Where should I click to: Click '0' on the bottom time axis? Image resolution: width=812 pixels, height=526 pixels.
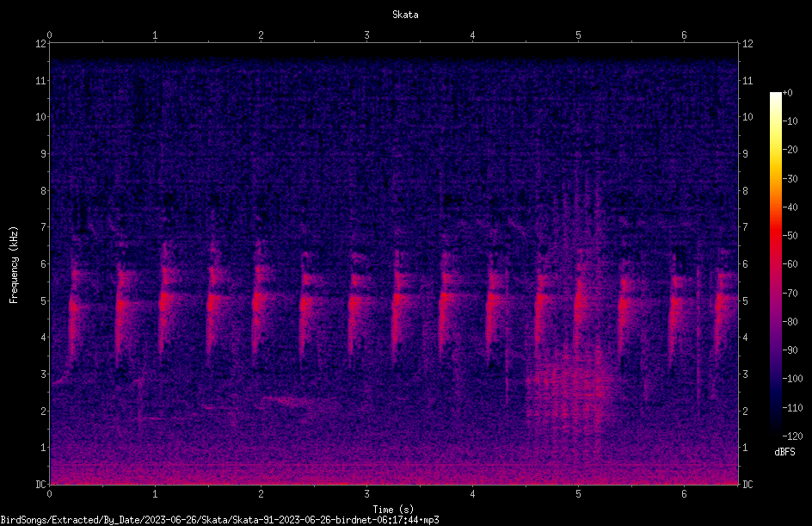point(49,494)
